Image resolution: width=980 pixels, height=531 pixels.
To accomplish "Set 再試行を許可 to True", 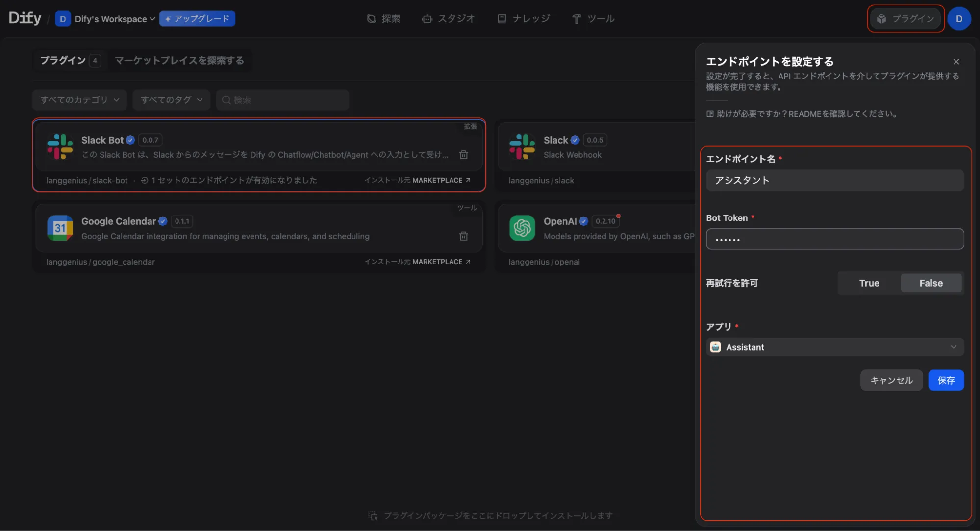I will point(869,283).
